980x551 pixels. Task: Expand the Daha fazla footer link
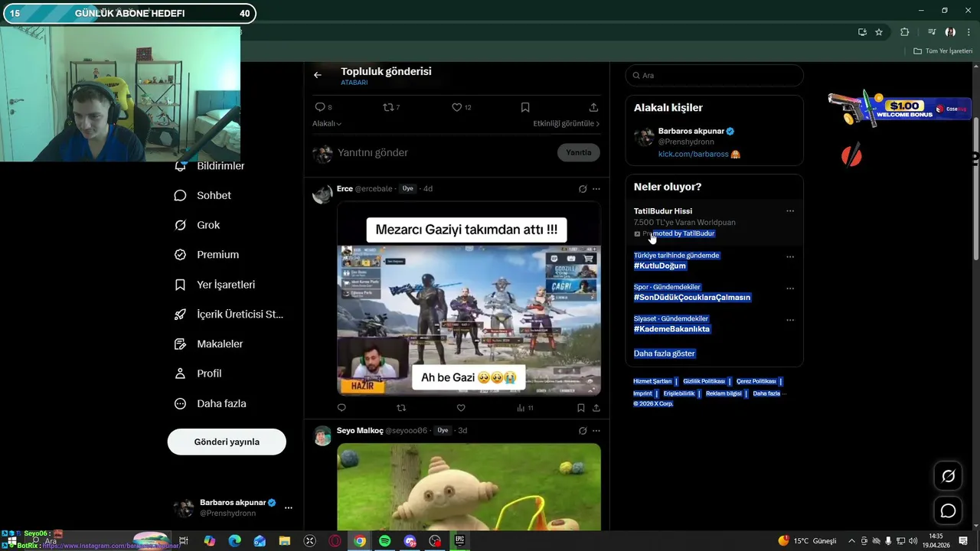pyautogui.click(x=769, y=393)
